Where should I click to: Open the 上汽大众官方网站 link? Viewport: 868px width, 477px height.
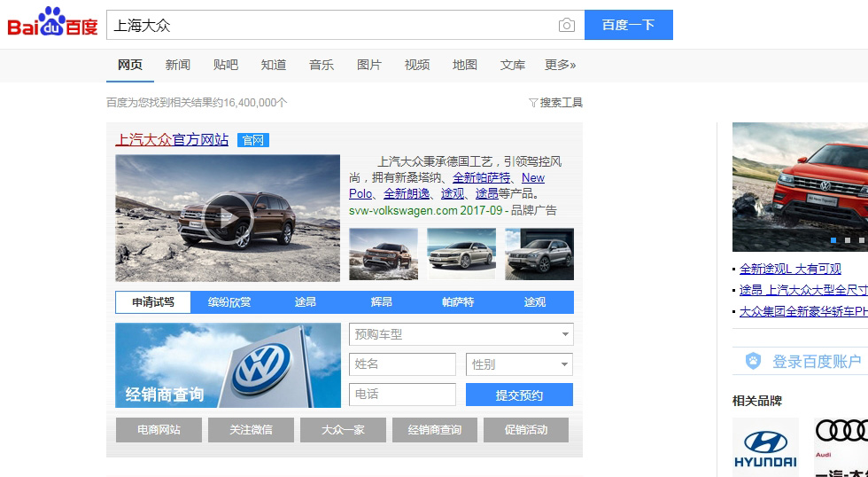[x=172, y=140]
